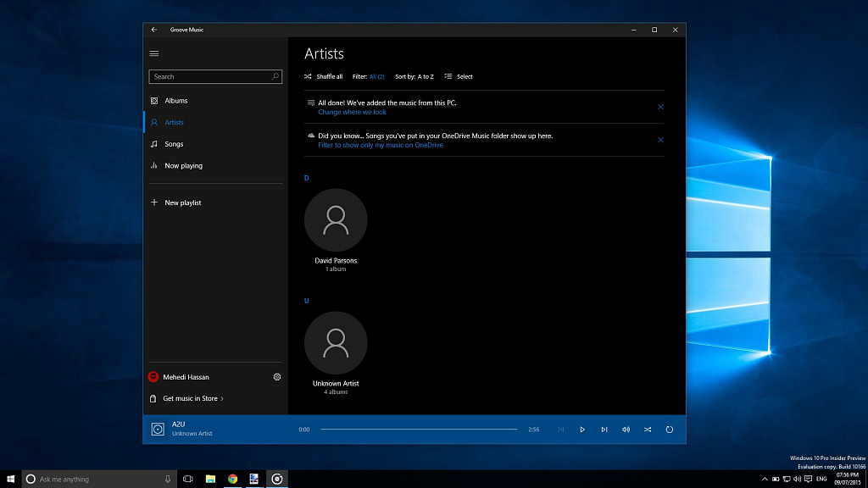The height and width of the screenshot is (488, 868).
Task: Skip to previous track
Action: pyautogui.click(x=561, y=430)
